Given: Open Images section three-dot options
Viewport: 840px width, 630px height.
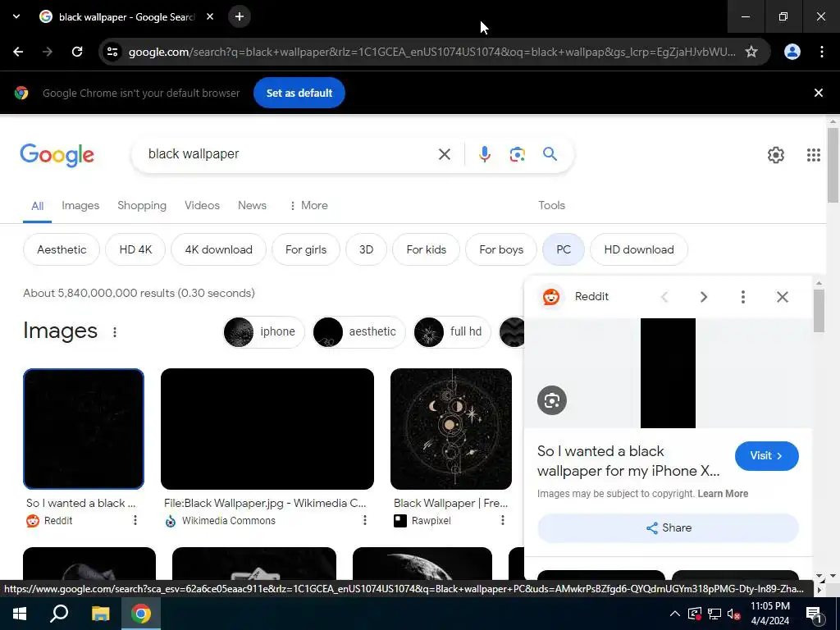Looking at the screenshot, I should (115, 332).
